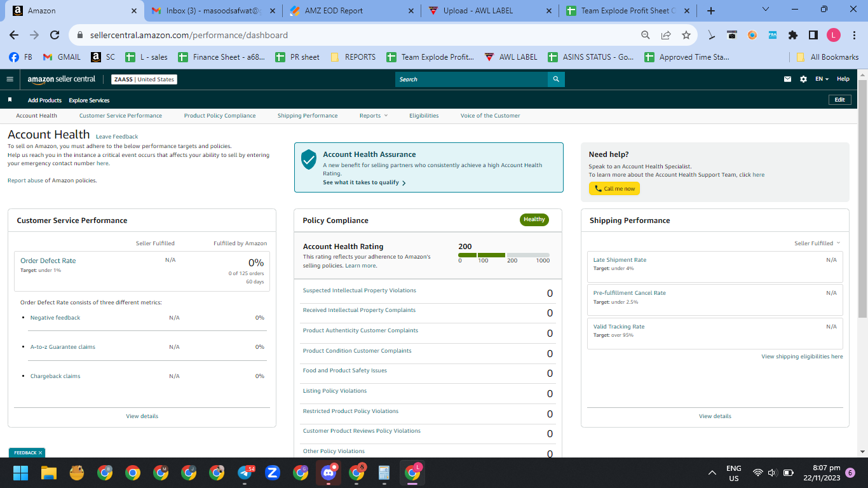Open the Seller Central settings gear
Image resolution: width=868 pixels, height=488 pixels.
pos(803,79)
